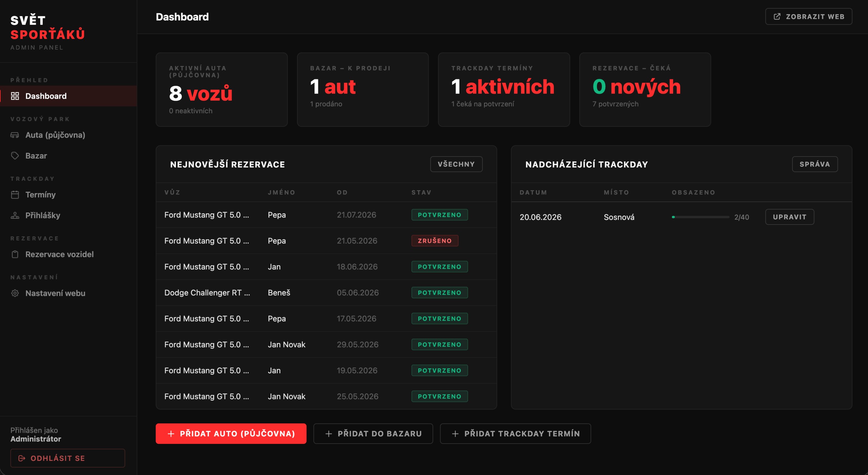Click the date 25.05.2026 in reservations

click(358, 397)
